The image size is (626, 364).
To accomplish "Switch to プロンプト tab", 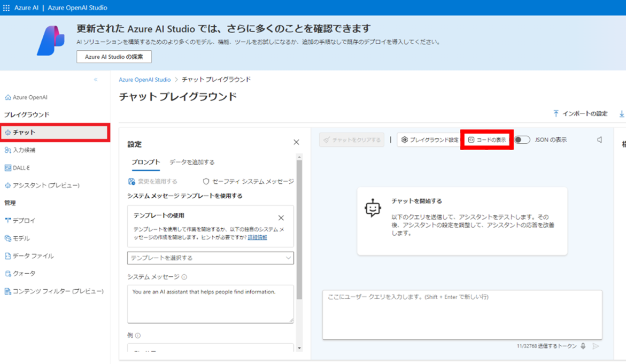I will tap(146, 162).
